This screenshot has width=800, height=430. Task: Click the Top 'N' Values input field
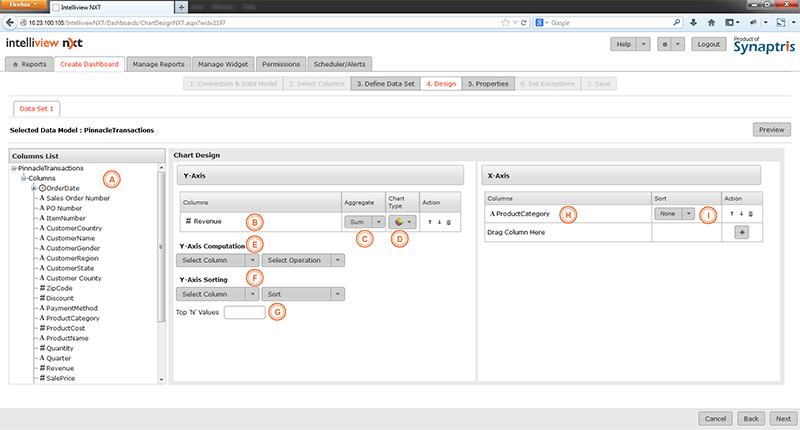[x=245, y=313]
